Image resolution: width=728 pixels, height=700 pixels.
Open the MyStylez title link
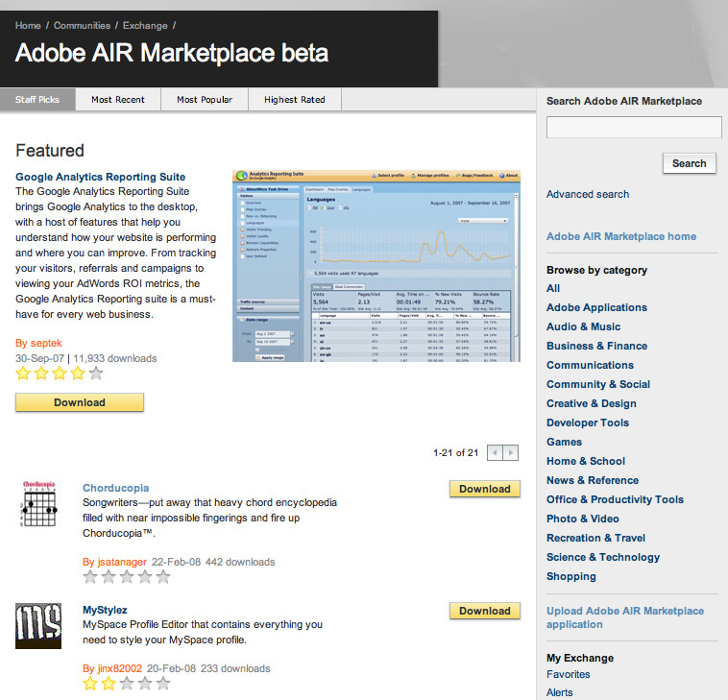click(x=105, y=610)
